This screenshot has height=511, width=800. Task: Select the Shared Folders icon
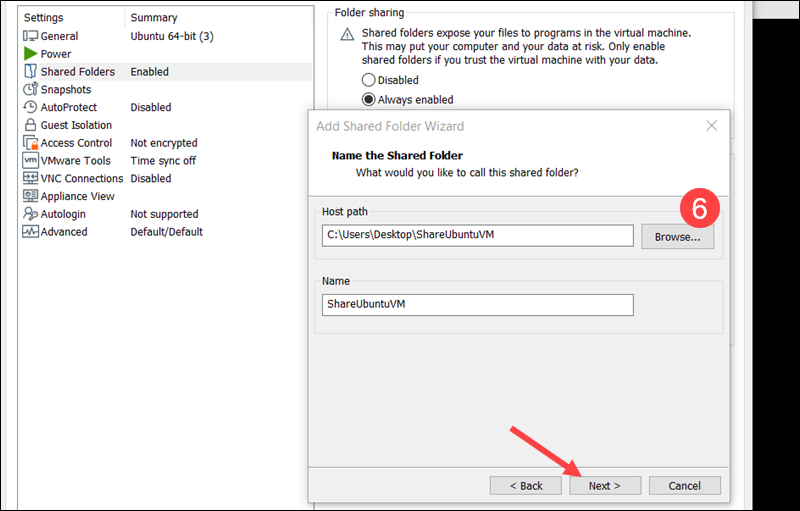click(30, 72)
